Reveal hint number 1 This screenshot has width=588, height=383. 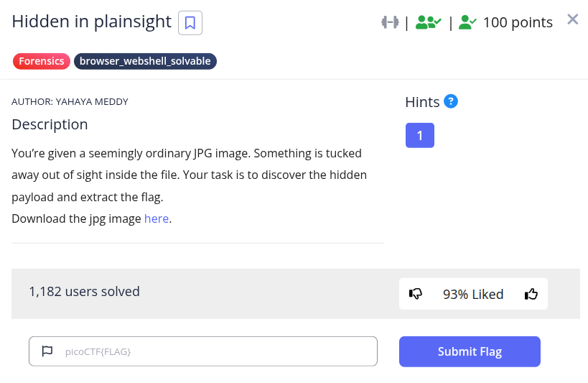coord(420,135)
